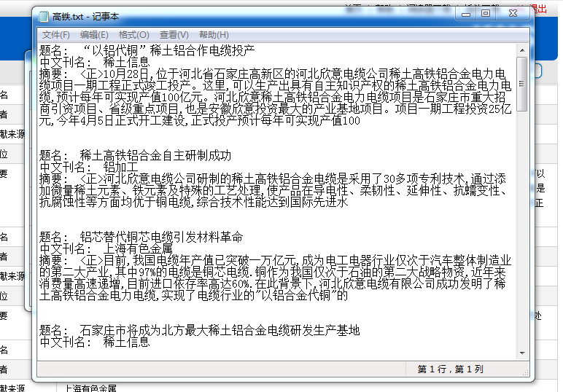Click the Notepad icon in title bar

[x=44, y=17]
